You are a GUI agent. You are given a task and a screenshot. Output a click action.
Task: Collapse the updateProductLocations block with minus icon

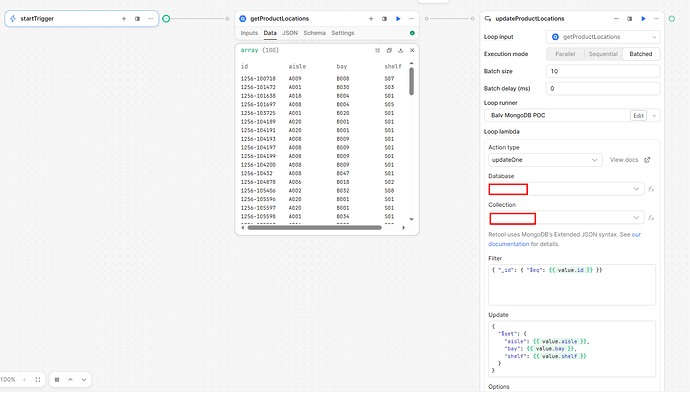(616, 18)
